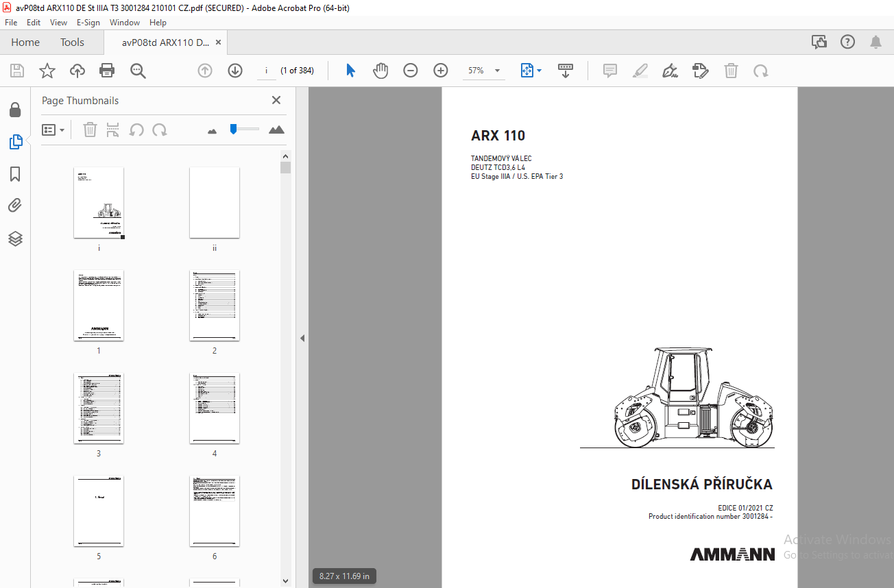Viewport: 894px width, 588px height.
Task: Open the Bookmarks panel
Action: tap(15, 174)
